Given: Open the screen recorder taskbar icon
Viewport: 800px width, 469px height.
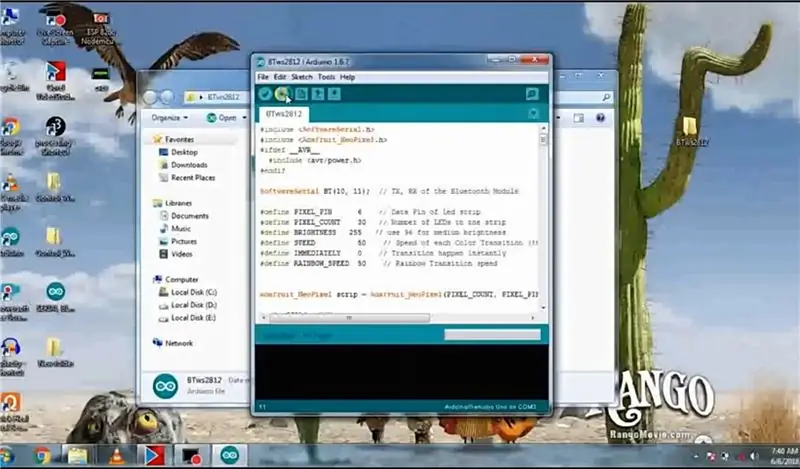Looking at the screenshot, I should (192, 455).
